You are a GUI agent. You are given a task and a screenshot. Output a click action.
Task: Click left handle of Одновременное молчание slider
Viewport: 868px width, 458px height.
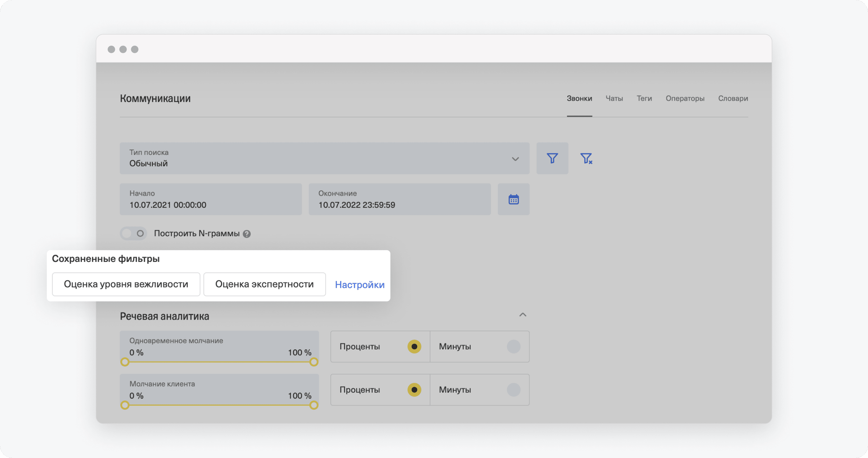point(125,362)
